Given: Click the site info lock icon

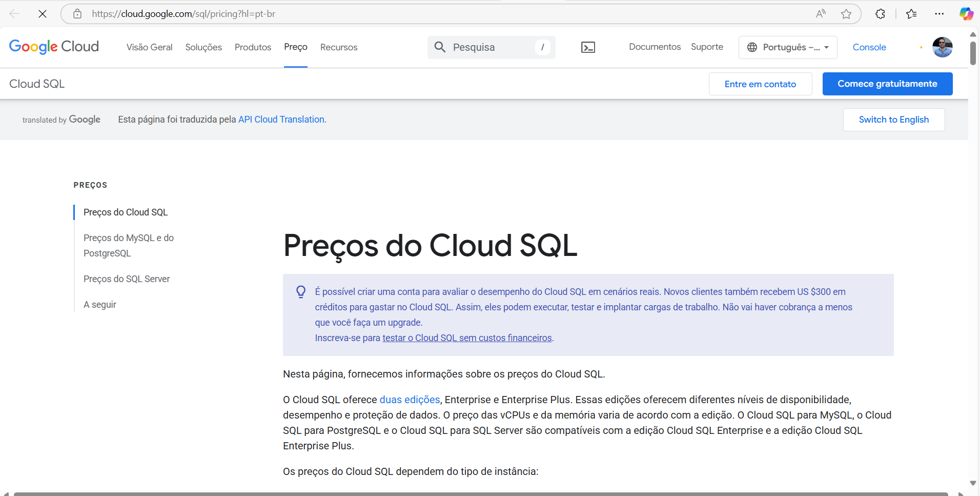Looking at the screenshot, I should pyautogui.click(x=77, y=14).
